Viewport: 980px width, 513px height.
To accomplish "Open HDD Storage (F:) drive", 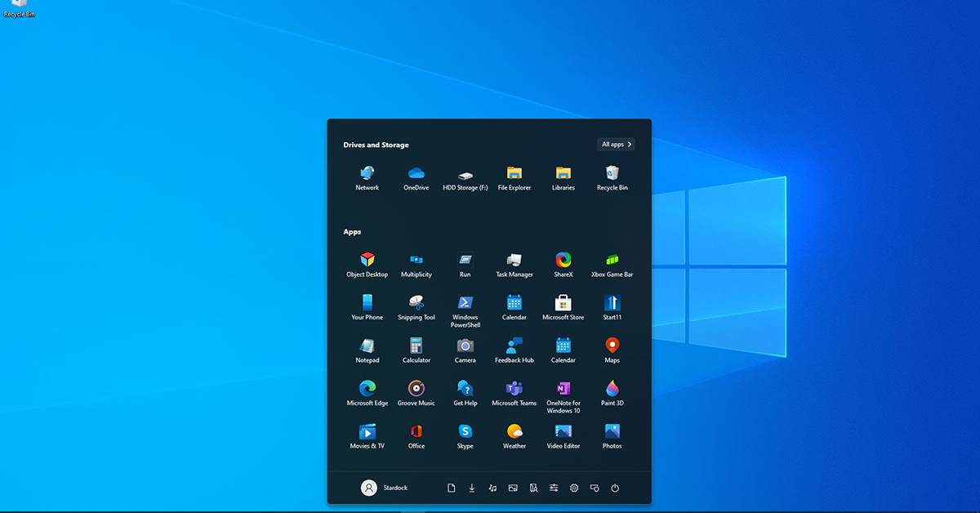I will pyautogui.click(x=465, y=176).
